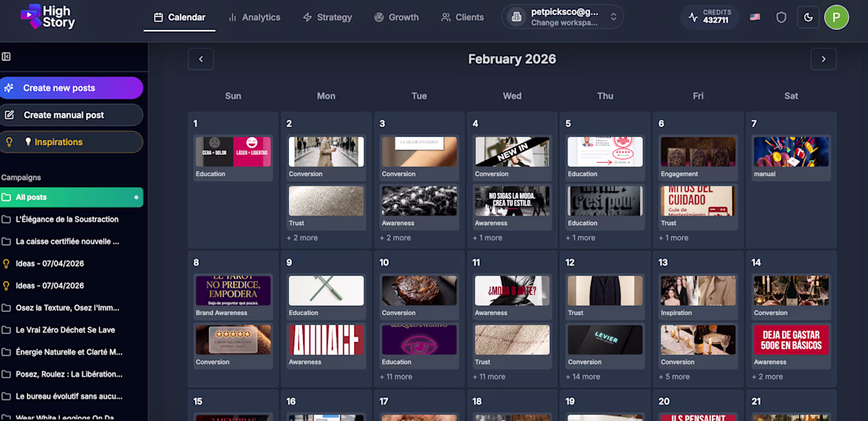Image resolution: width=868 pixels, height=421 pixels.
Task: Click Create new posts button
Action: click(71, 88)
